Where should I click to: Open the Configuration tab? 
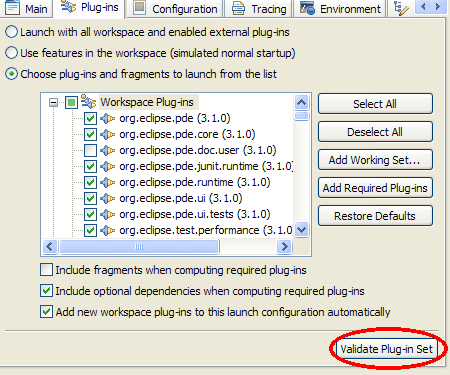tap(175, 8)
